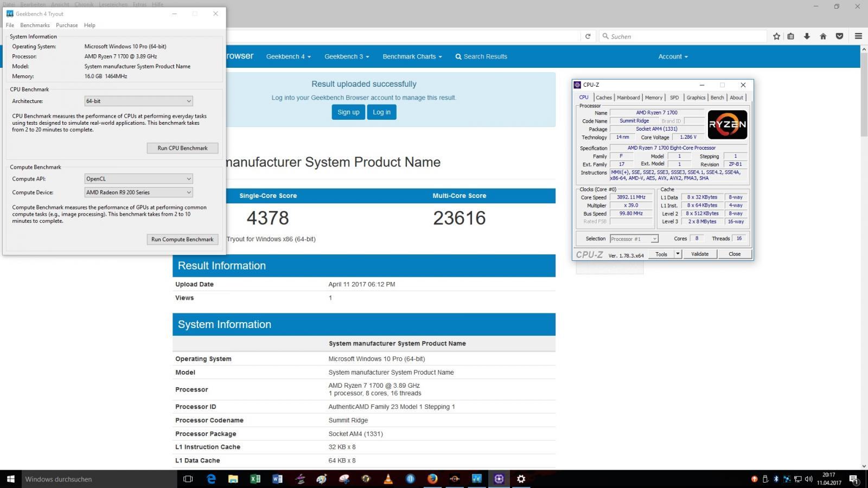Open the Search Results link
This screenshot has width=868, height=488.
pyautogui.click(x=481, y=56)
